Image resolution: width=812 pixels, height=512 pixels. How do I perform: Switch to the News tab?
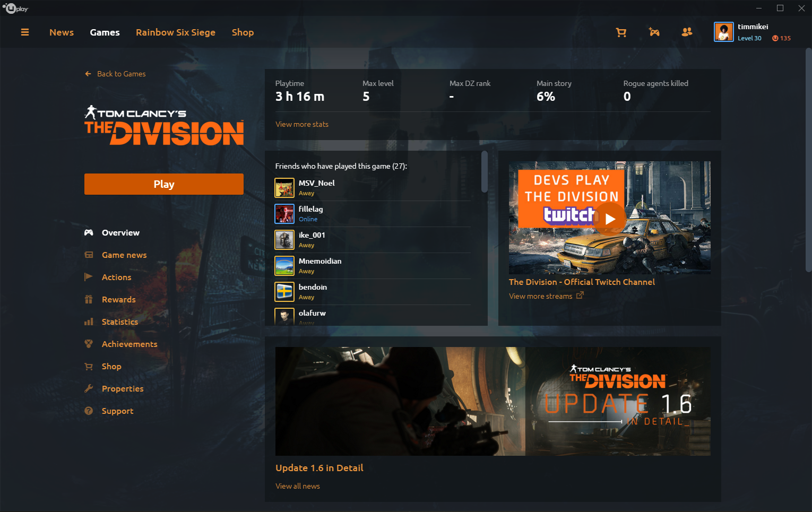coord(61,32)
